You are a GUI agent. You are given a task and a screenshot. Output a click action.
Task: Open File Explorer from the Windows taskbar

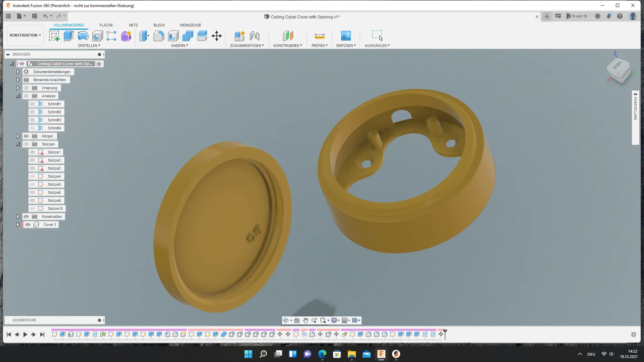[352, 354]
